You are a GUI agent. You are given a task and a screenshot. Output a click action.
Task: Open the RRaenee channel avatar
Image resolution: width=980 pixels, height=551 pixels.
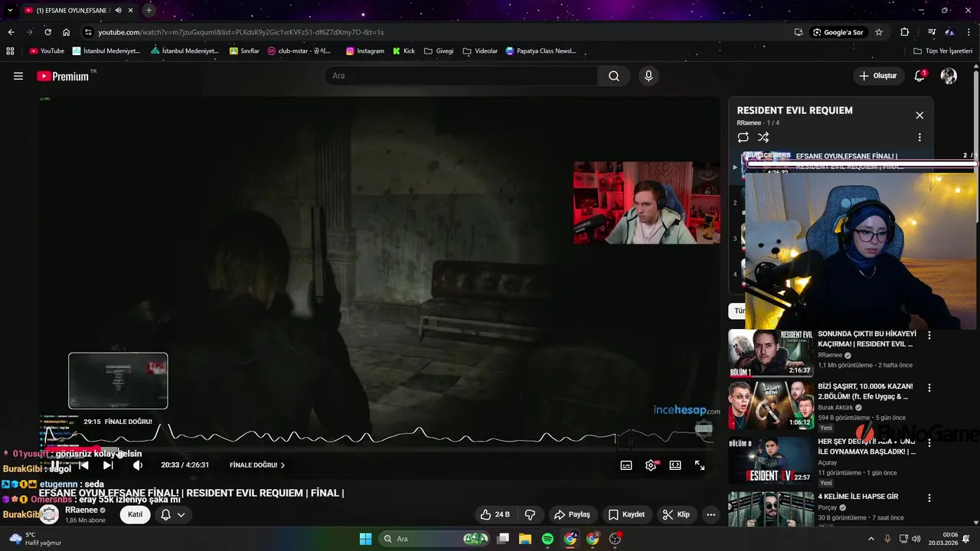point(50,514)
